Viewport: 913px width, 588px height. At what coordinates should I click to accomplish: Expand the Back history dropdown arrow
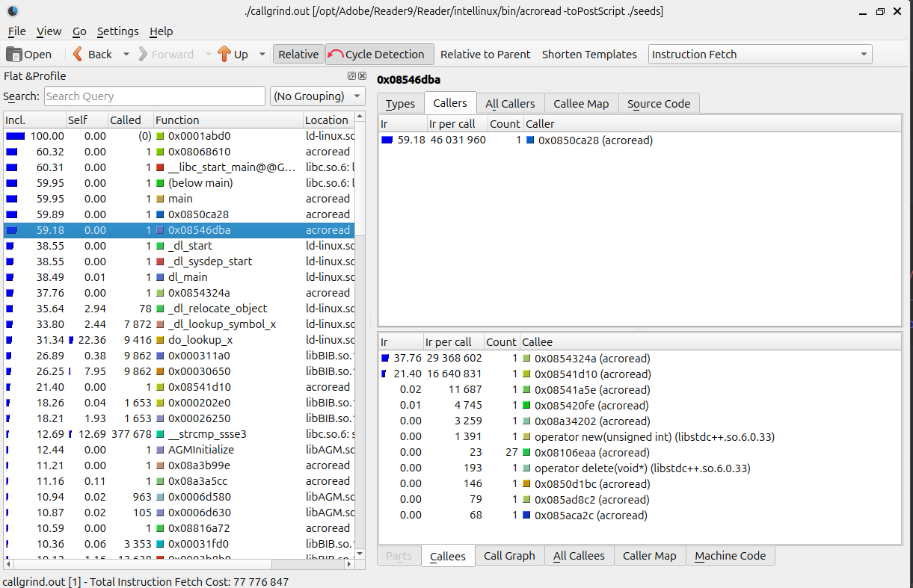point(126,55)
